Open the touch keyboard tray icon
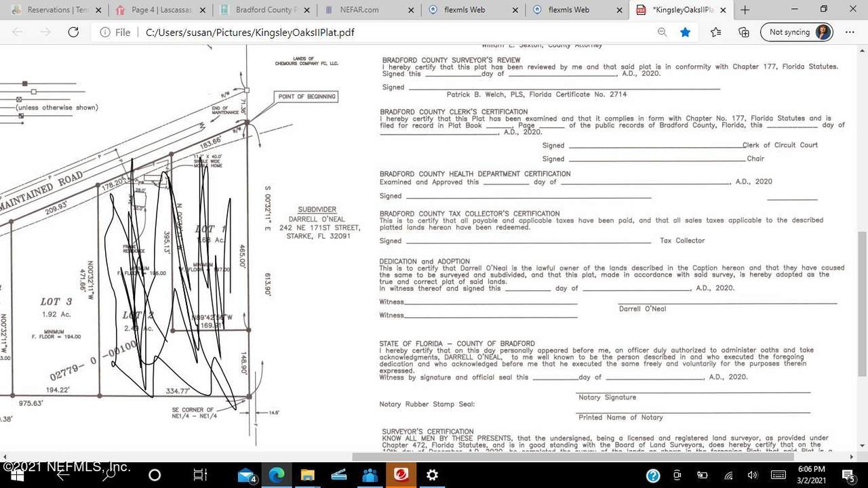Viewport: 868px width, 488px height. (x=778, y=475)
